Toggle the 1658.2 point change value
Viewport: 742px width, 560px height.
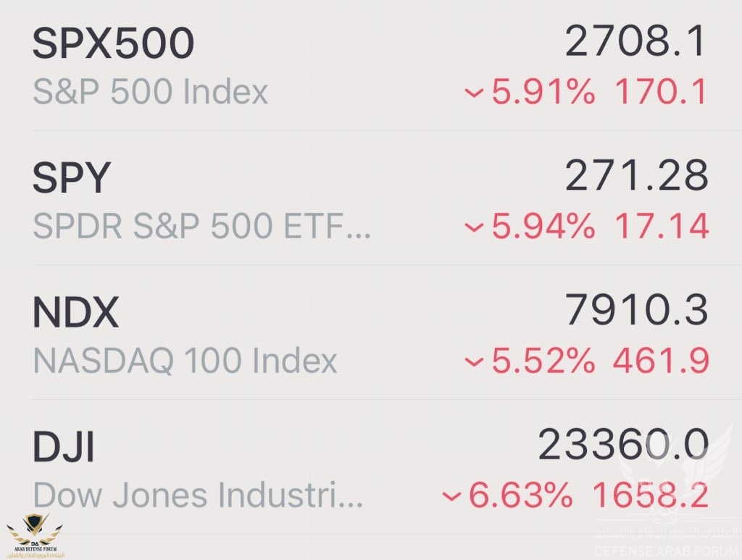650,496
